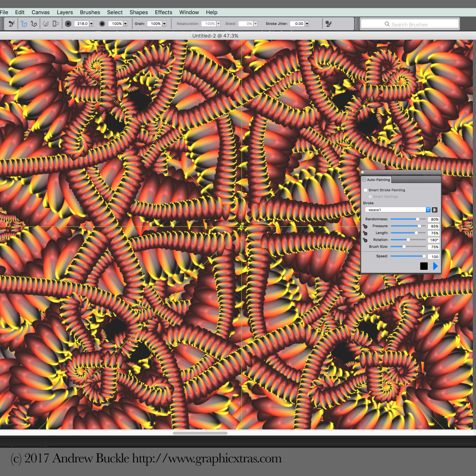Screen dimensions: 476x476
Task: Open the Layers menu
Action: pyautogui.click(x=65, y=12)
